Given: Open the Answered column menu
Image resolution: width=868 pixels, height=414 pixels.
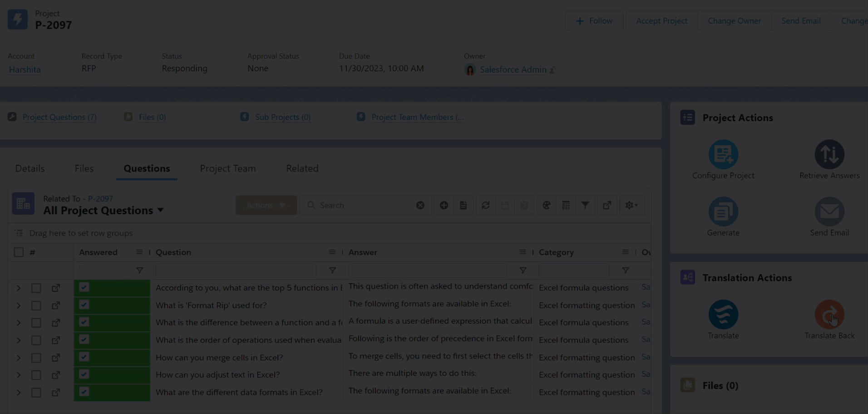Looking at the screenshot, I should (139, 252).
